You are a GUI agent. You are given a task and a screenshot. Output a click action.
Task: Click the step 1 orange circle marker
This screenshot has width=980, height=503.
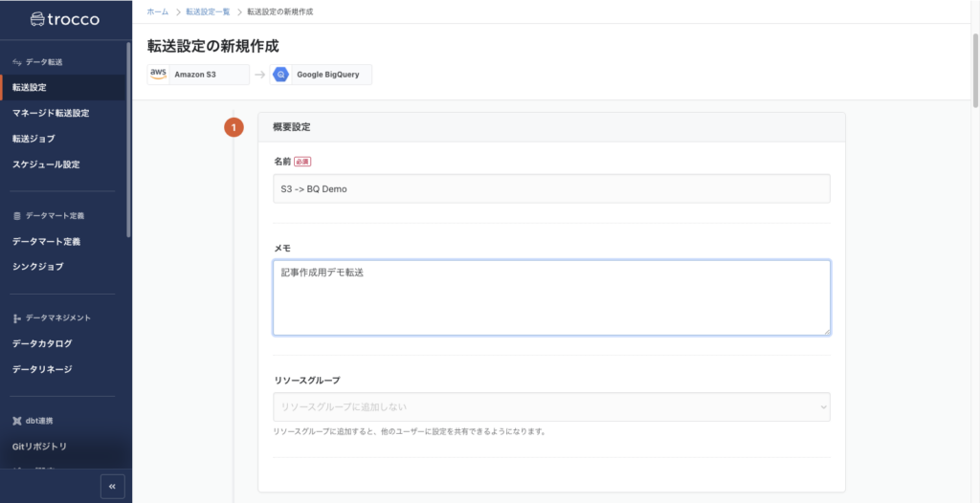point(234,127)
